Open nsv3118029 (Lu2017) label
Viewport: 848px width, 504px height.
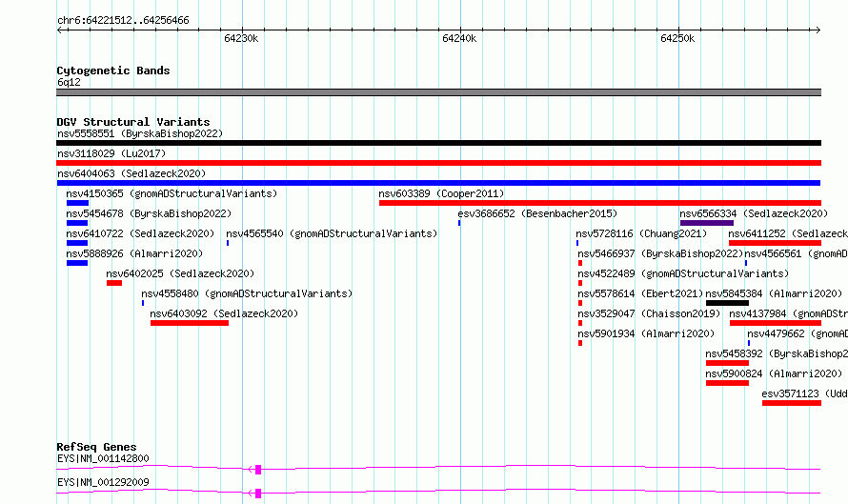click(x=111, y=153)
